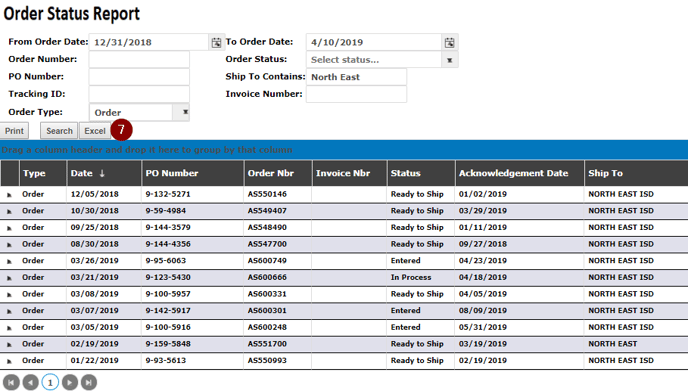Focus the From Order Date field
Screen dimensions: 688x391
[149, 43]
